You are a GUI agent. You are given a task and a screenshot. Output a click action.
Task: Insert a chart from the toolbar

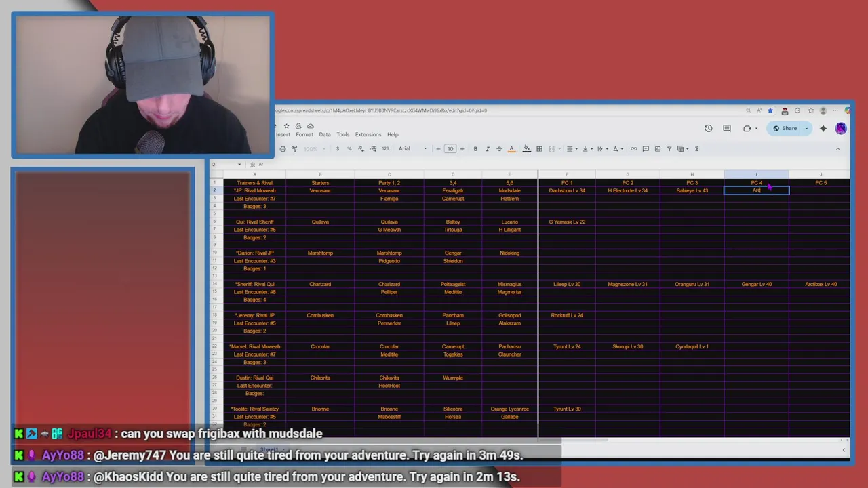click(x=658, y=148)
